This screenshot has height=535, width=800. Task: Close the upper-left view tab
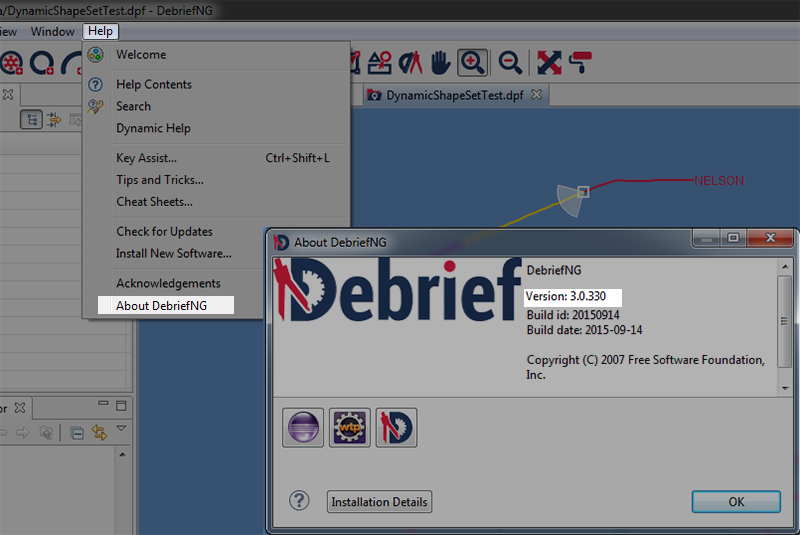(8, 94)
